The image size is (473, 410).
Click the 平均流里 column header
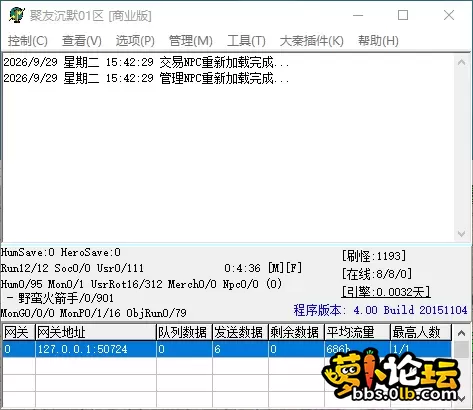(357, 332)
